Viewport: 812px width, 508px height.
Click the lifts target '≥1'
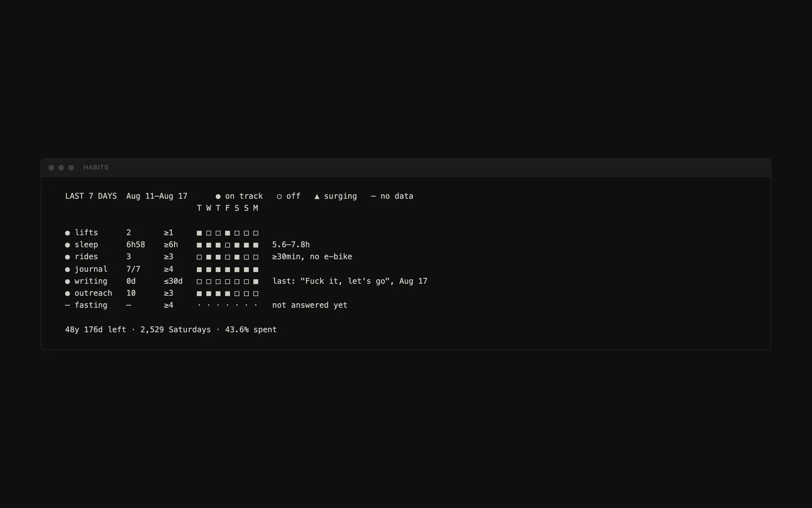[x=168, y=233]
